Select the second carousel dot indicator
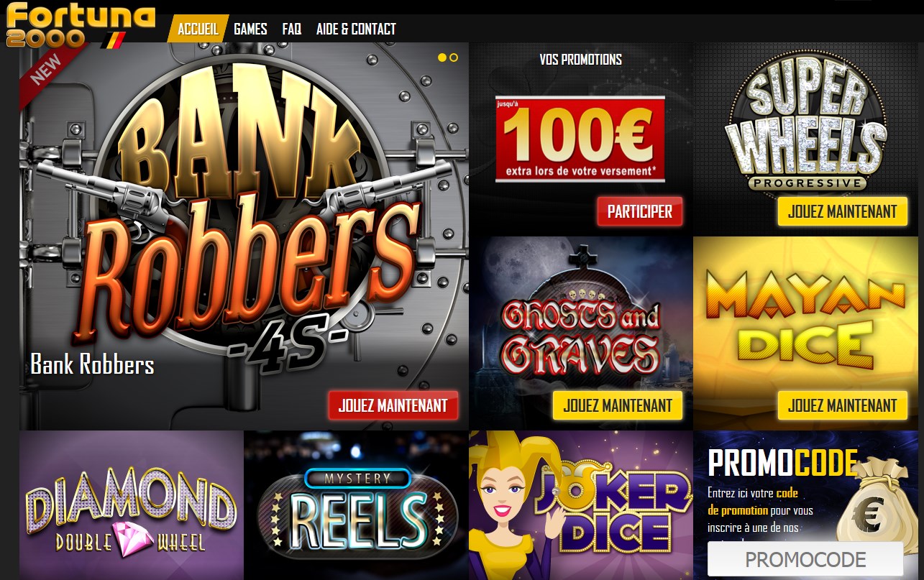 pos(454,57)
